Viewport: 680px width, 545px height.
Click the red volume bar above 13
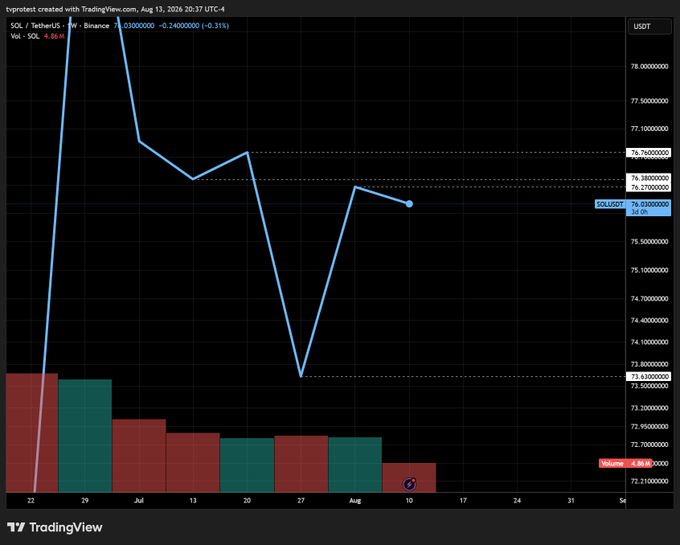[x=193, y=463]
